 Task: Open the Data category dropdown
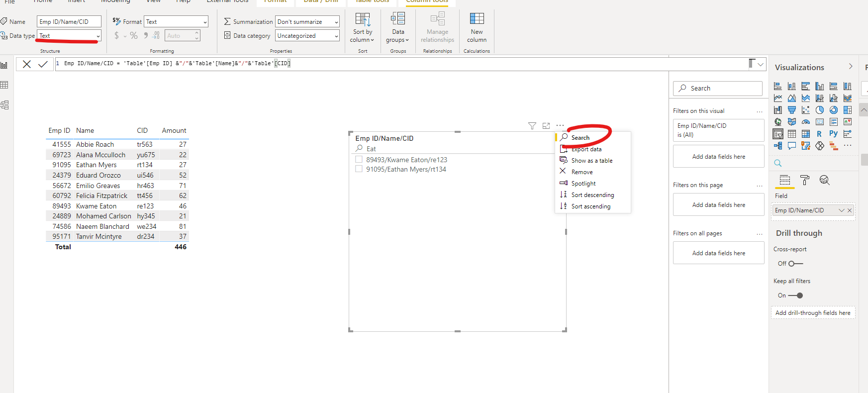point(307,36)
